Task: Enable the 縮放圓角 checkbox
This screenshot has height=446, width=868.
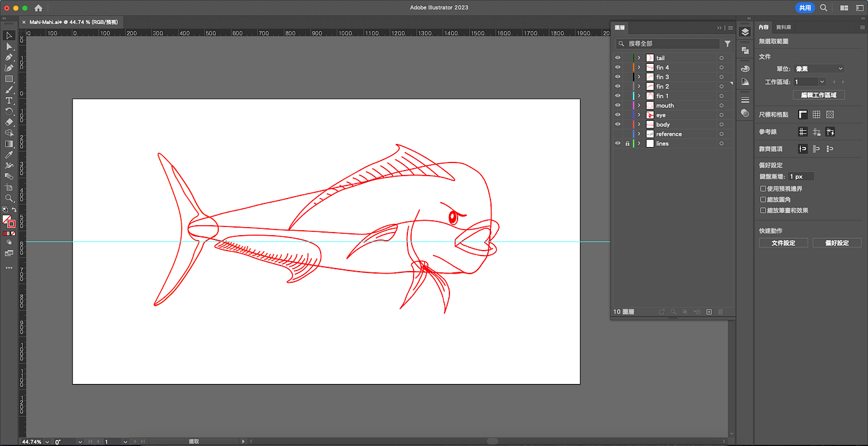Action: [x=763, y=200]
